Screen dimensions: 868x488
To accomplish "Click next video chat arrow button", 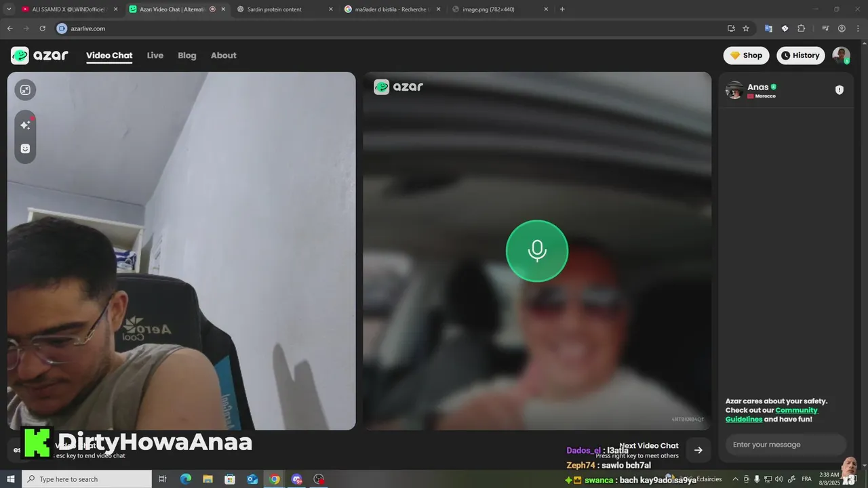I will pyautogui.click(x=698, y=450).
